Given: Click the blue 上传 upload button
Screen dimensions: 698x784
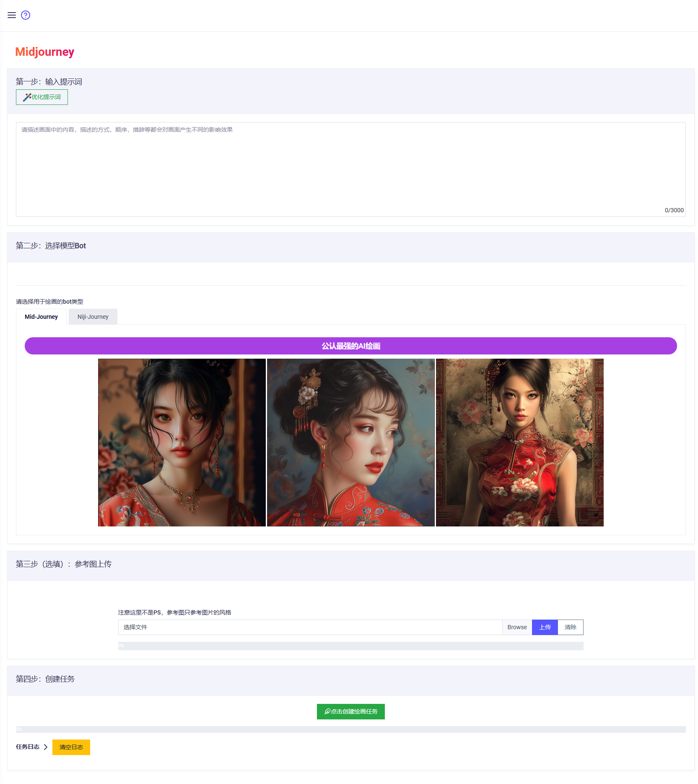Looking at the screenshot, I should pyautogui.click(x=545, y=627).
